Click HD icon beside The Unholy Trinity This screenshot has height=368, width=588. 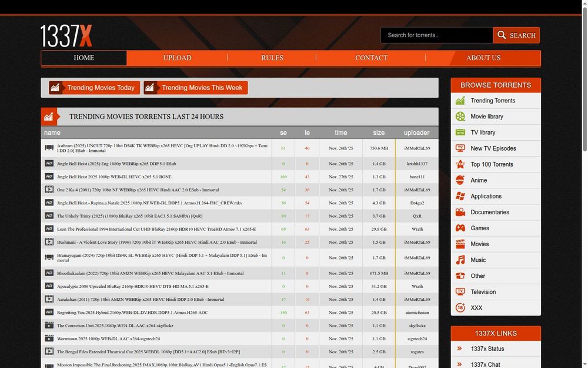(x=49, y=216)
